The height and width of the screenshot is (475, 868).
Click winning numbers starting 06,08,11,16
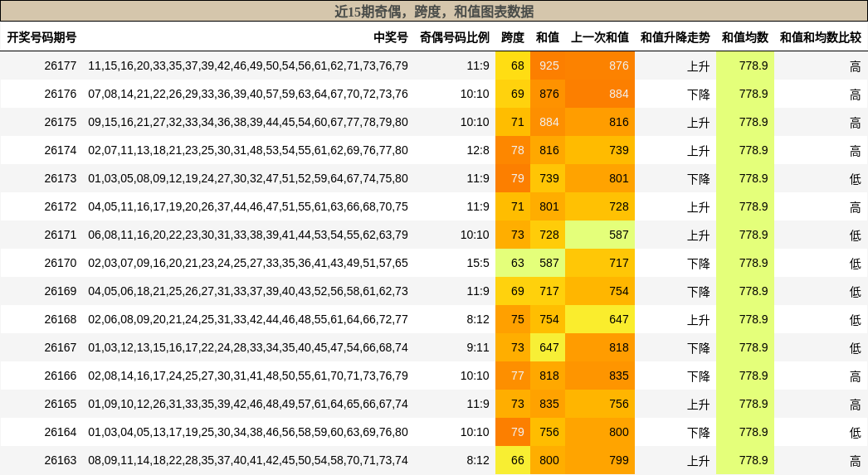coord(248,235)
